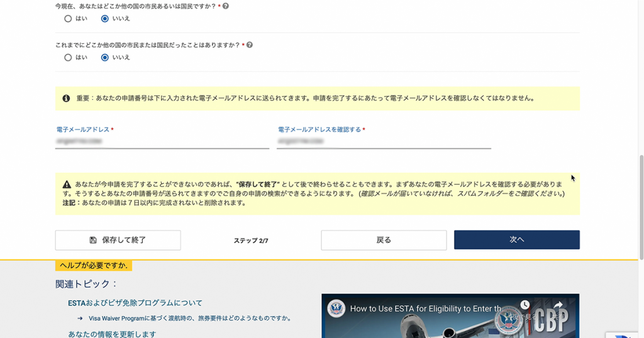Click the 電子メールアドレスを確認する field

[384, 142]
